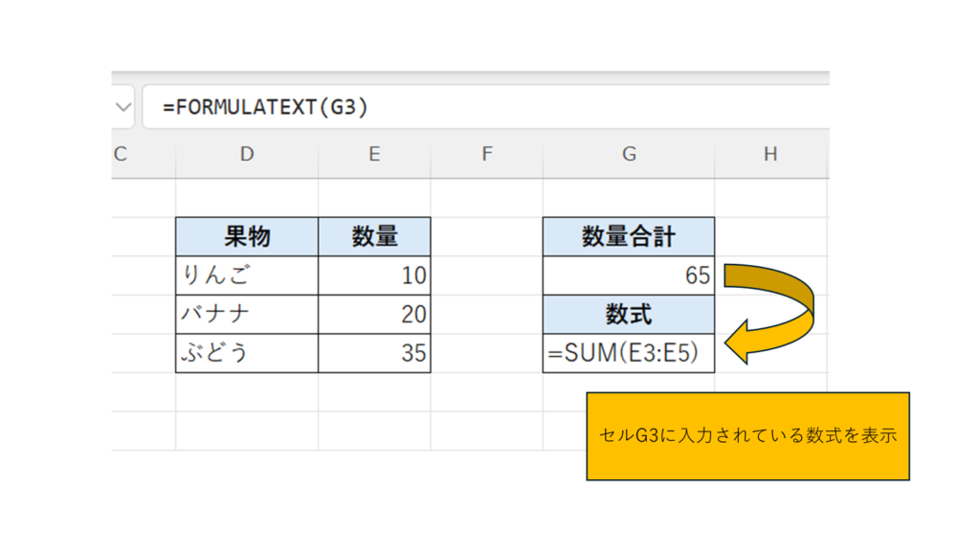The image size is (980, 551).
Task: Click the cell displaying =SUM(E3:E5)
Action: point(628,353)
